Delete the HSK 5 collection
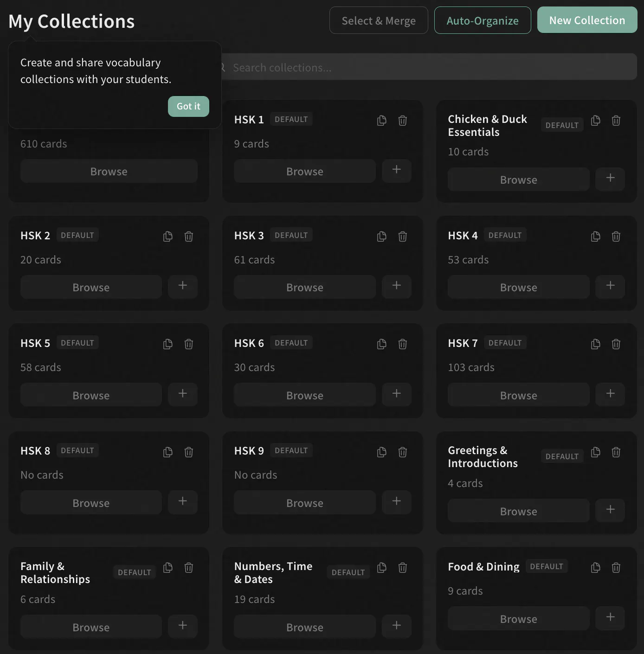Viewport: 644px width, 654px height. [x=189, y=344]
